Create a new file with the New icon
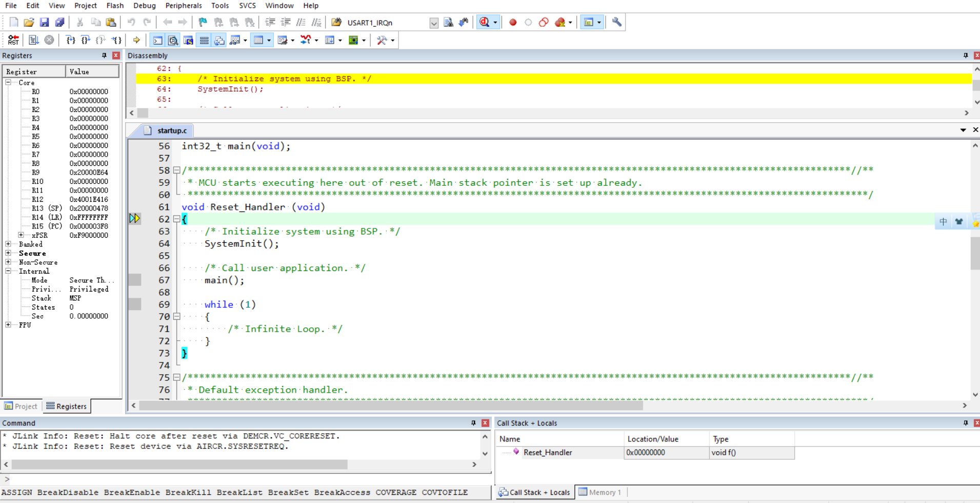Image resolution: width=980 pixels, height=503 pixels. click(x=14, y=22)
